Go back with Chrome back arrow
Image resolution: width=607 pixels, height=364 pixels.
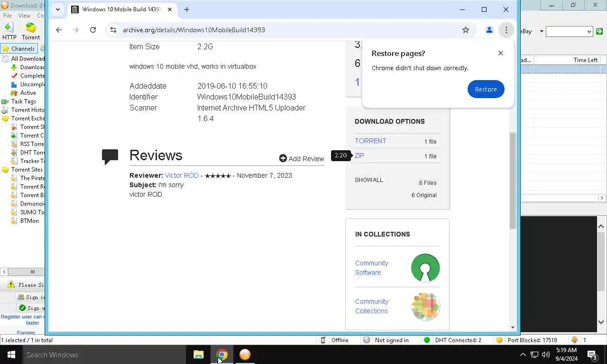coord(59,30)
